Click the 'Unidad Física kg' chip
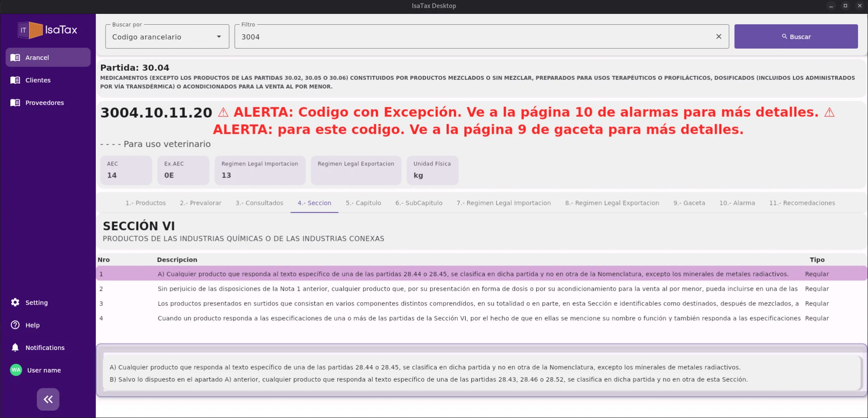Image resolution: width=868 pixels, height=418 pixels. (x=432, y=170)
